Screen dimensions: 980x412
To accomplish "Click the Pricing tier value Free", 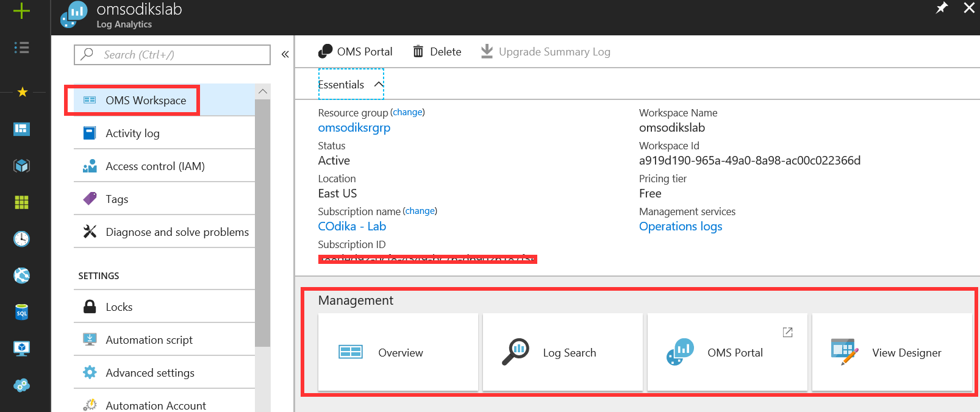I will click(x=650, y=193).
